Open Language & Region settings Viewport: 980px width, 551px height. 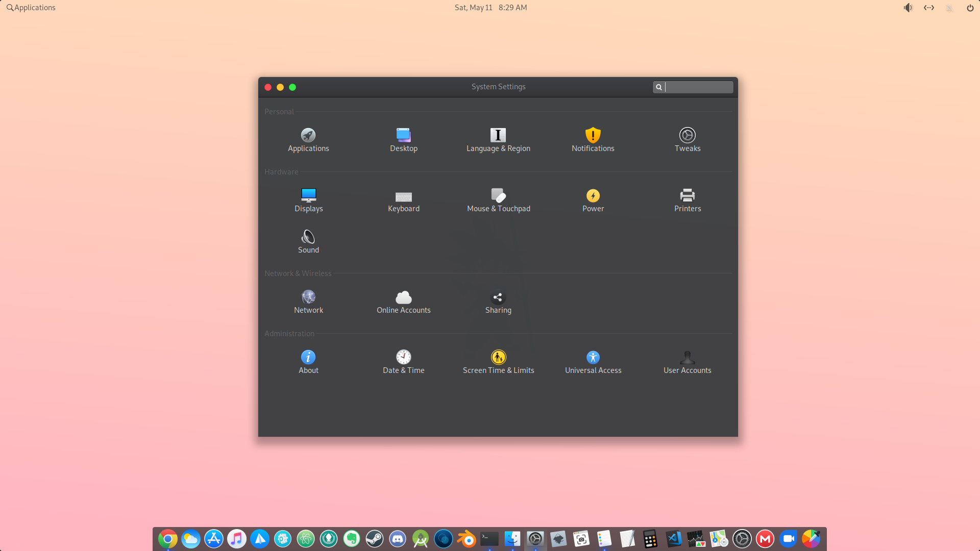(x=498, y=140)
